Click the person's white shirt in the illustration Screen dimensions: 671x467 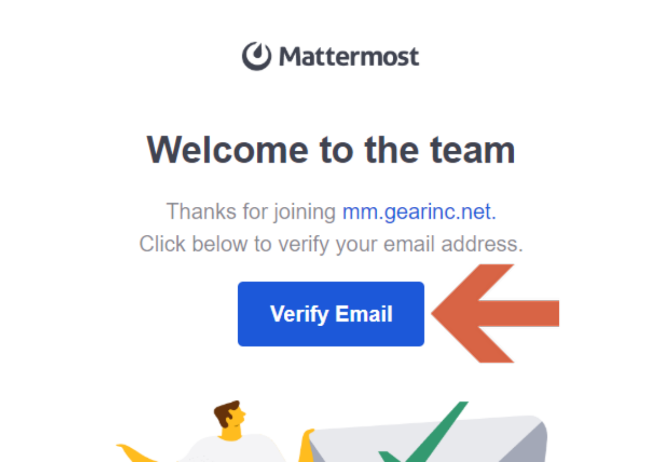click(233, 449)
